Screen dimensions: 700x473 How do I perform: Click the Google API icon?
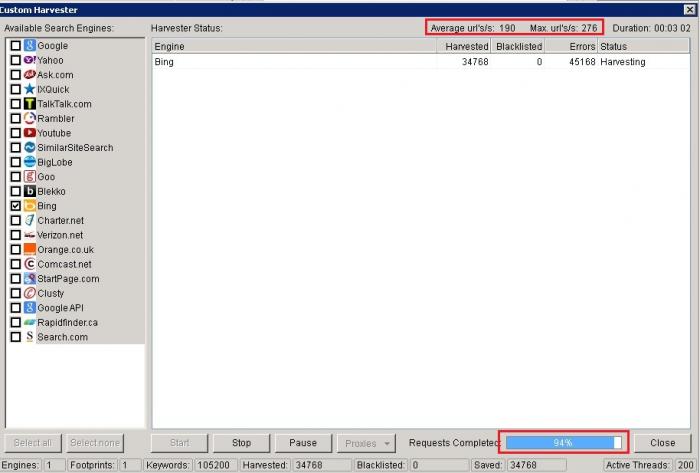tap(29, 308)
